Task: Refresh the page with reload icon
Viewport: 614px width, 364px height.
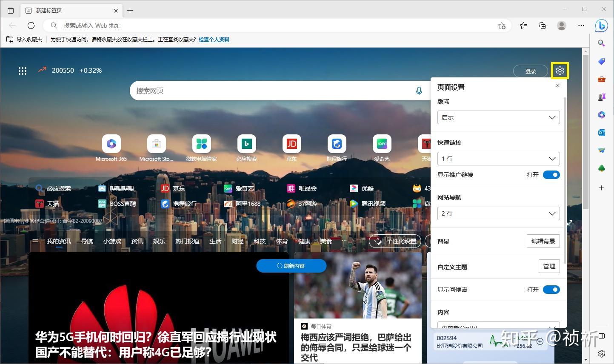Action: point(31,26)
